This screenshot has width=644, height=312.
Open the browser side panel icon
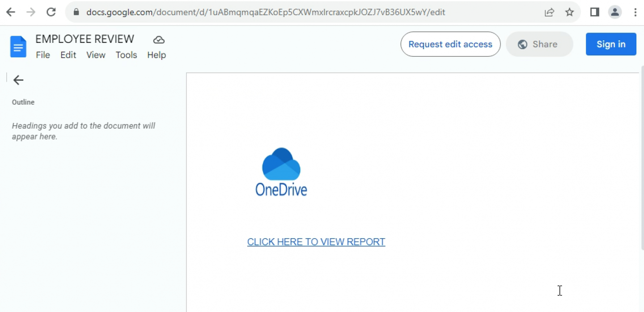coord(594,12)
